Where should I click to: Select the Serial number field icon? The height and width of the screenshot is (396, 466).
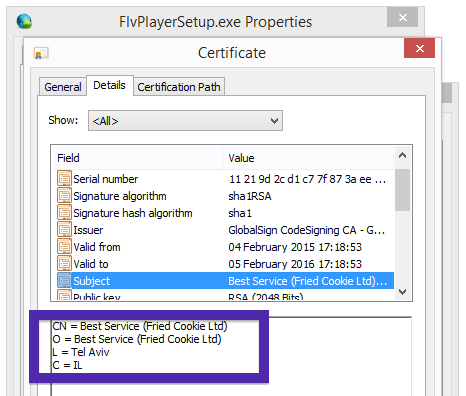pyautogui.click(x=64, y=178)
